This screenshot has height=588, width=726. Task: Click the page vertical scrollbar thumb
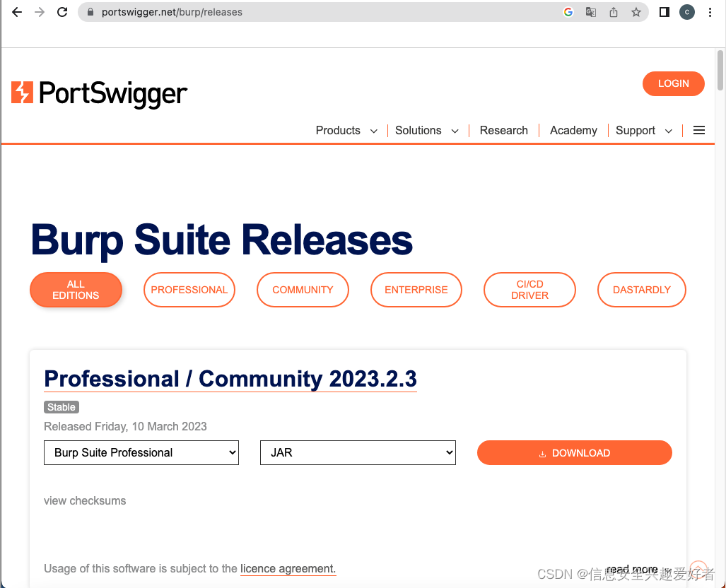(x=720, y=71)
